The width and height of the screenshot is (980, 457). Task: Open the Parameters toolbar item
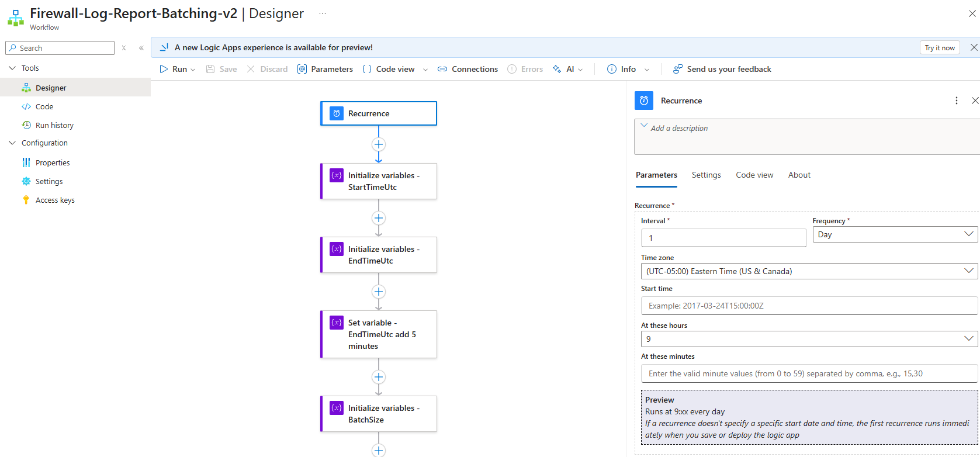click(x=325, y=69)
